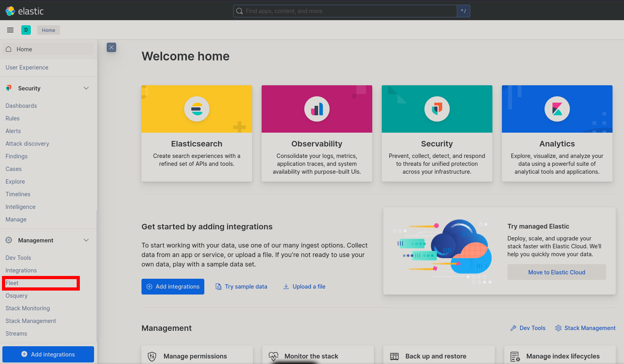Open Intelligence in the sidebar
624x364 pixels.
click(21, 207)
